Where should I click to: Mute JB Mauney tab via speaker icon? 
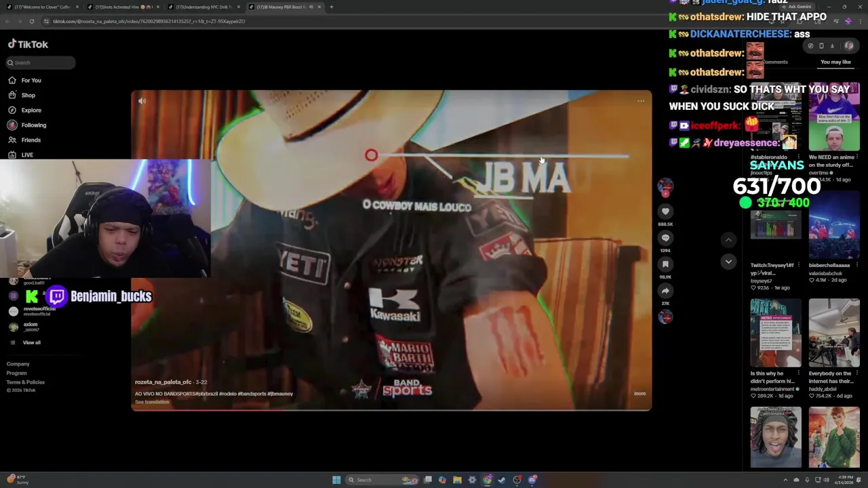(x=311, y=7)
